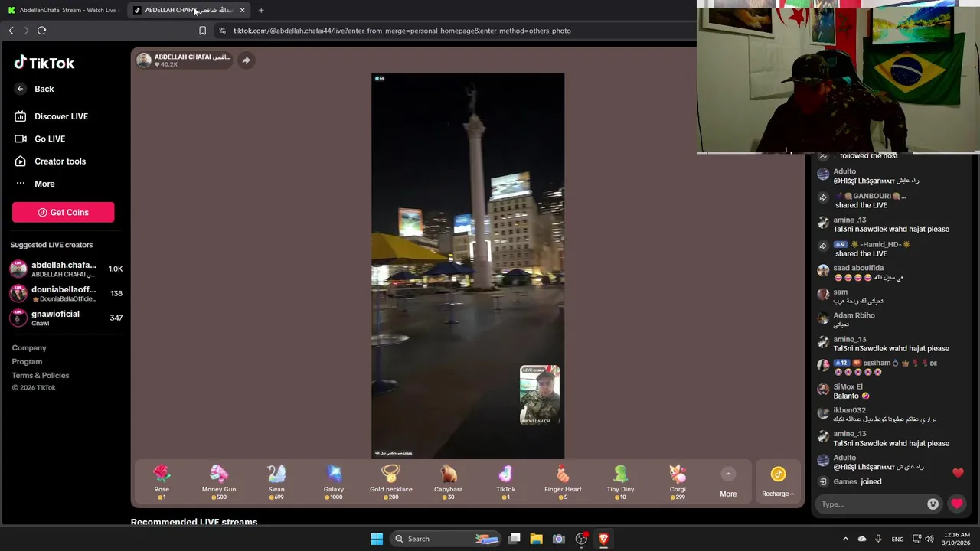Open ABDELLAH CHAFAI host profile avatar
The width and height of the screenshot is (980, 551).
[x=143, y=60]
